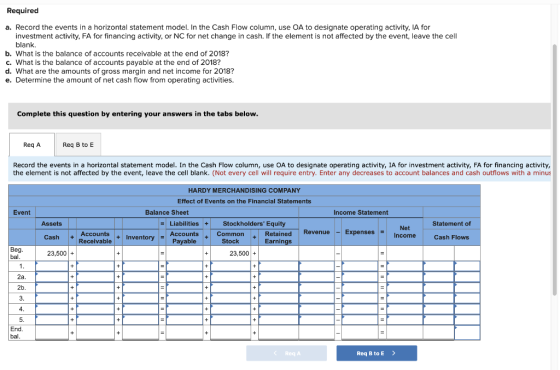
Task: Select the Accounts Payable cell for event 1
Action: coord(184,266)
